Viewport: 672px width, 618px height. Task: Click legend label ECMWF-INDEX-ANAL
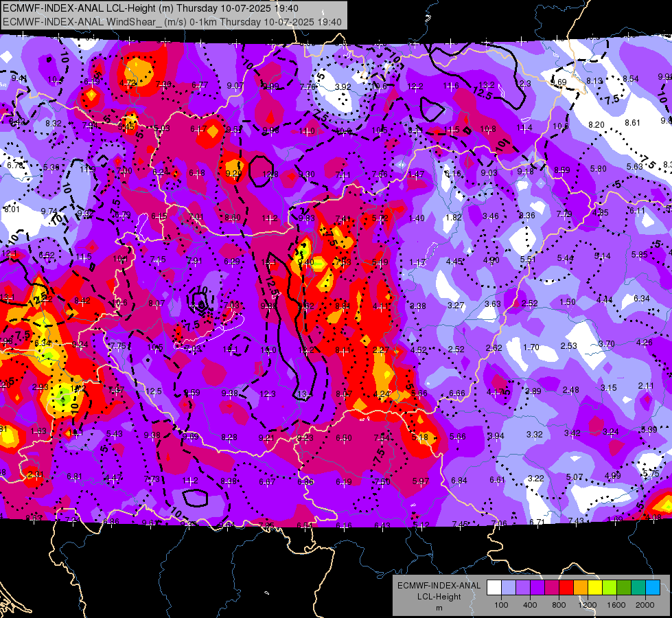coord(439,586)
